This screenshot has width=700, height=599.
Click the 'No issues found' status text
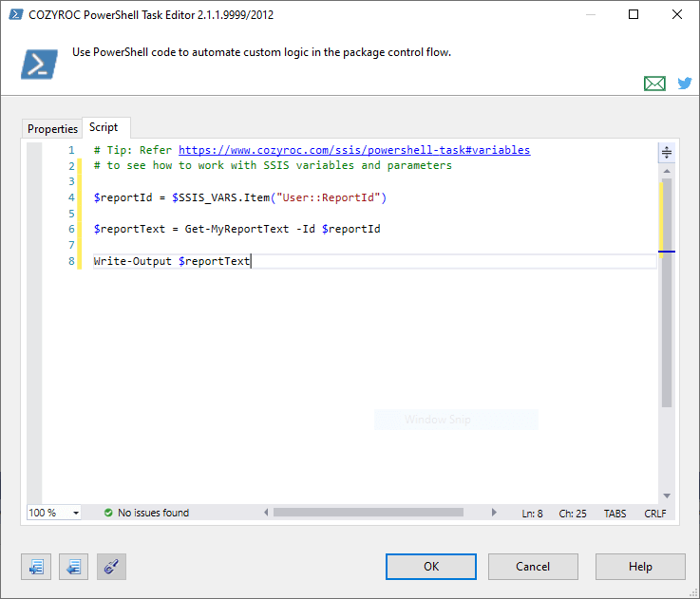(x=153, y=513)
